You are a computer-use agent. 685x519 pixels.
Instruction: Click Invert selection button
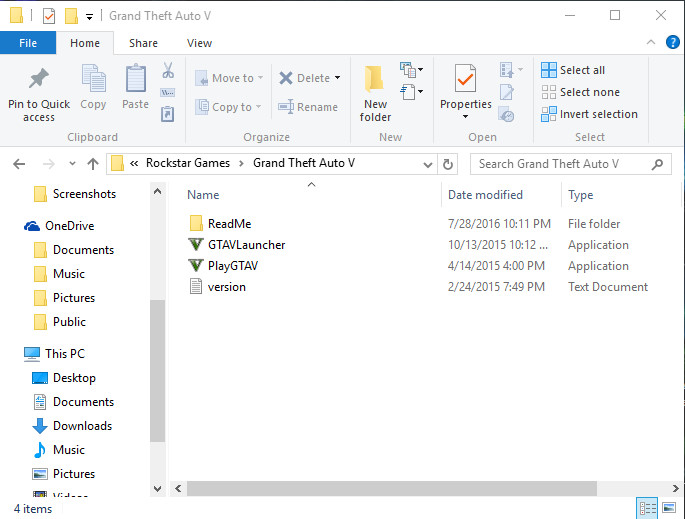[589, 114]
